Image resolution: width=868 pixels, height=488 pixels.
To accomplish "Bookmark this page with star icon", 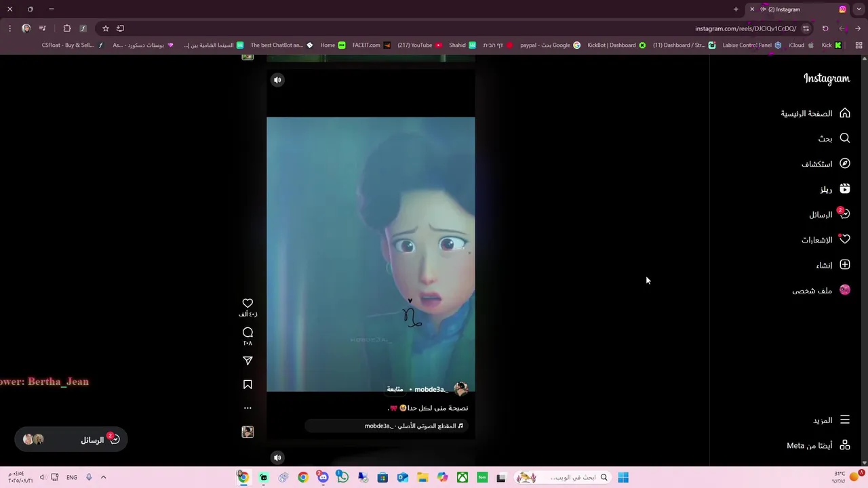I will (105, 28).
